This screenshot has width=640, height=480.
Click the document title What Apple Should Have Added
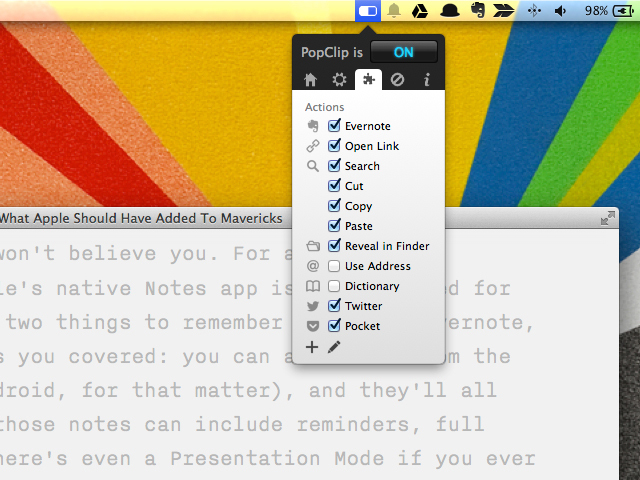pyautogui.click(x=141, y=218)
